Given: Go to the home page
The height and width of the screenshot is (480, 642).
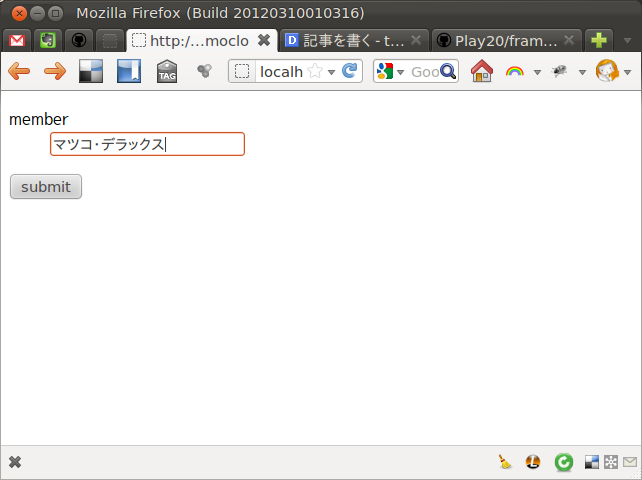Looking at the screenshot, I should tap(482, 71).
